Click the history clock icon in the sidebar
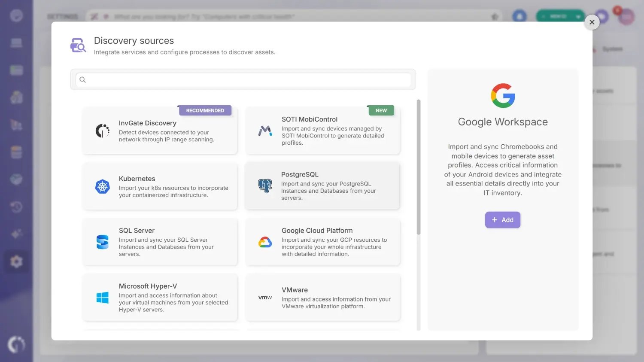Image resolution: width=644 pixels, height=362 pixels. (16, 207)
